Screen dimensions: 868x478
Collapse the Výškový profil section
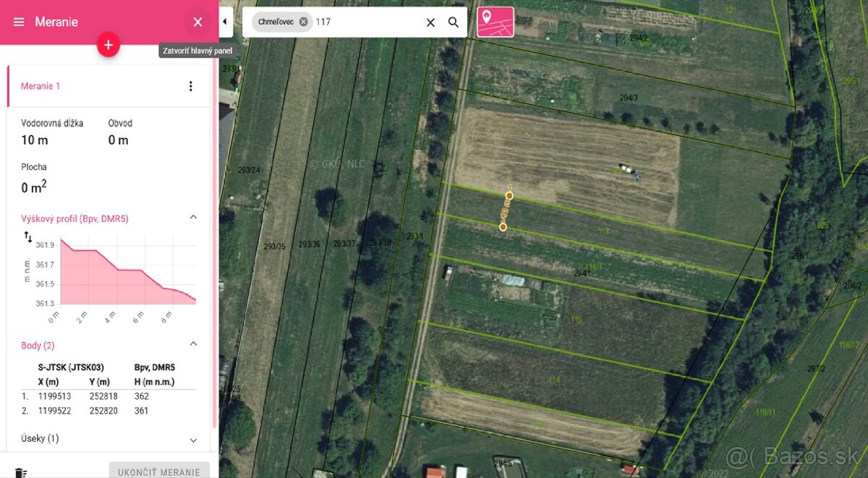(193, 217)
